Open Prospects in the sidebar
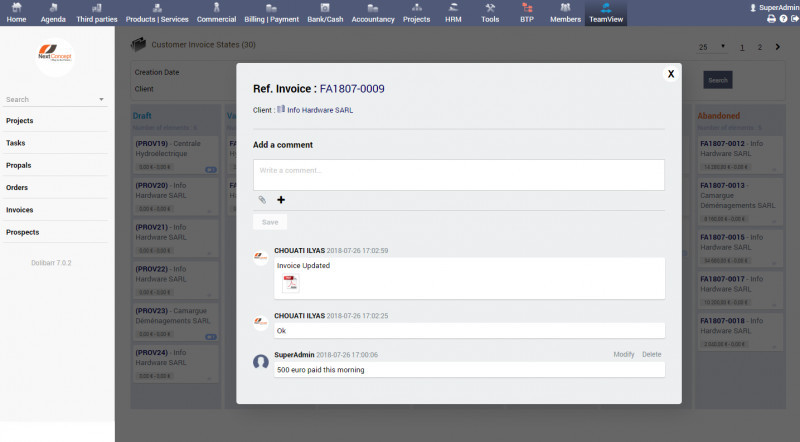 22,232
